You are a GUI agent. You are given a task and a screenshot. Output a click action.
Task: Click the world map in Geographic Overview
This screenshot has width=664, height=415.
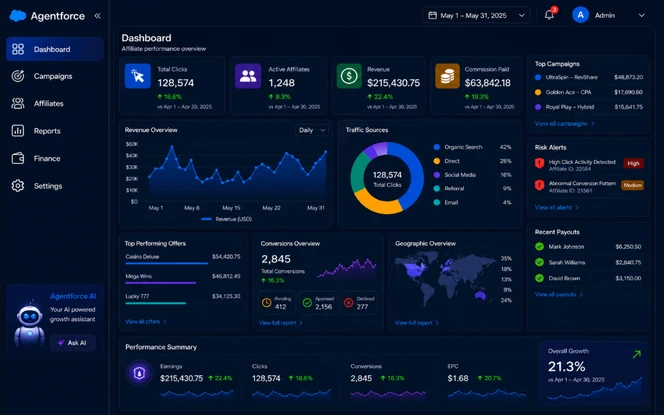[445, 278]
